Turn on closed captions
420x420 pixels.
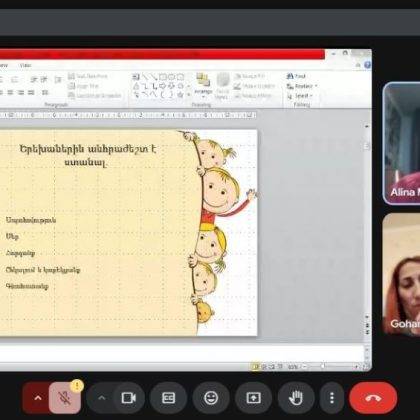coord(168,398)
